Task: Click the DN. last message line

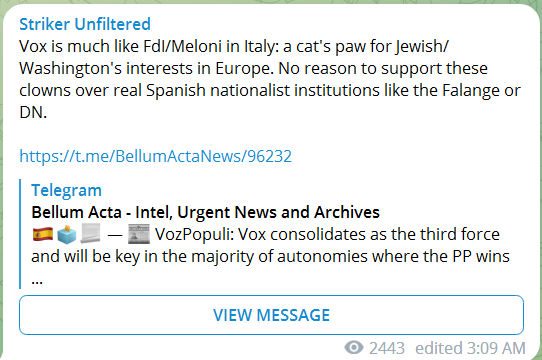Action: click(x=33, y=112)
